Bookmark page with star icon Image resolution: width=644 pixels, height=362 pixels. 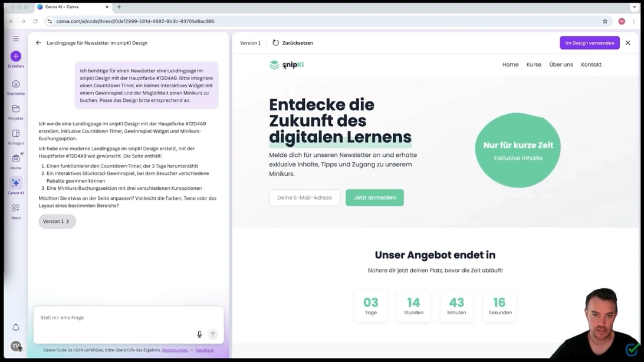[605, 21]
